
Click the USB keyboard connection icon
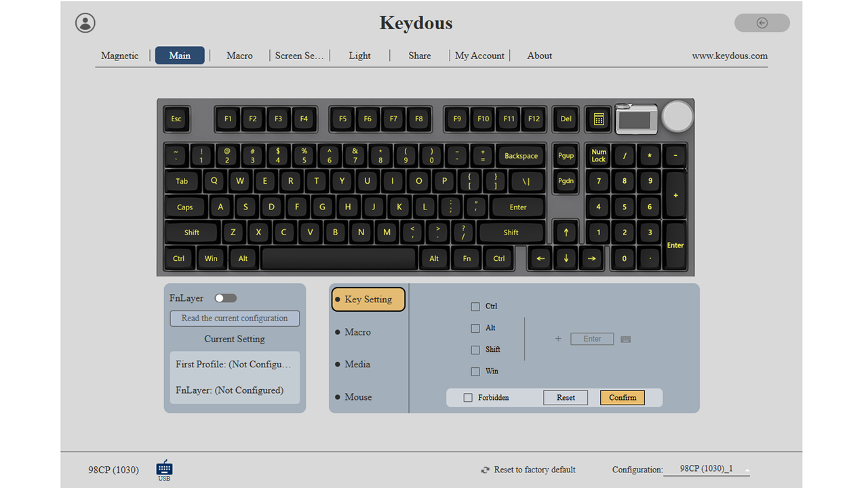click(164, 470)
